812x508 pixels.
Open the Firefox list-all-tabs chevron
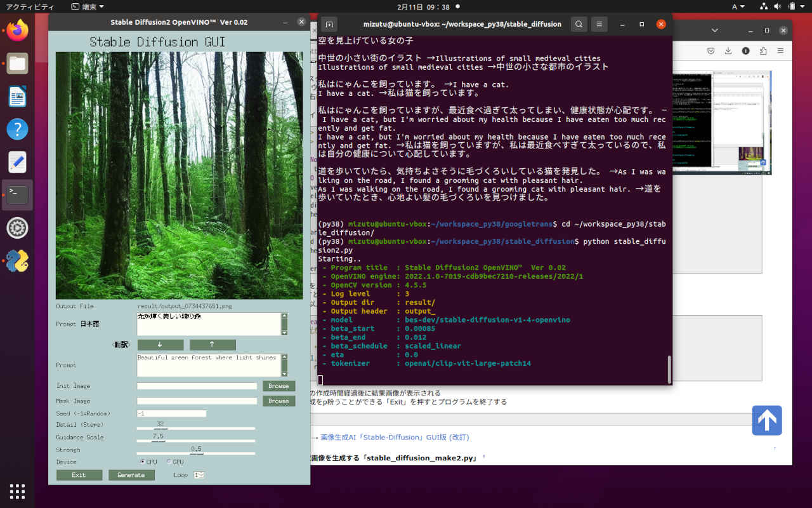716,30
